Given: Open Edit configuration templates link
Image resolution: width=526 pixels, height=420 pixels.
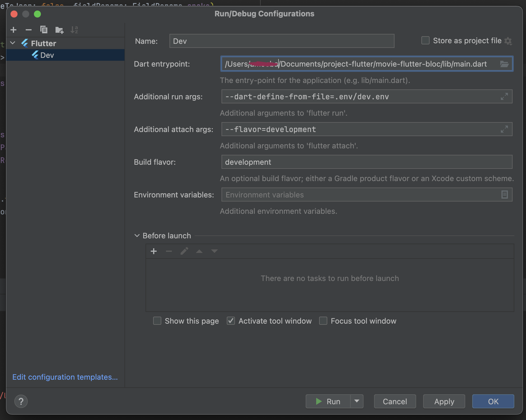Looking at the screenshot, I should pos(65,377).
